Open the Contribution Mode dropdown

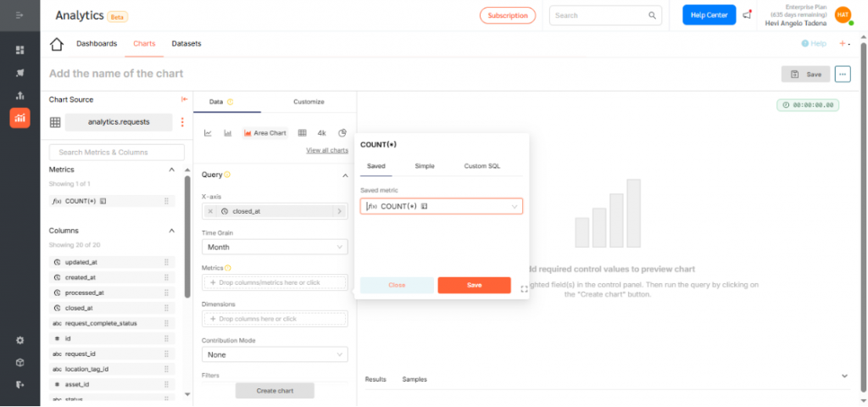(275, 354)
